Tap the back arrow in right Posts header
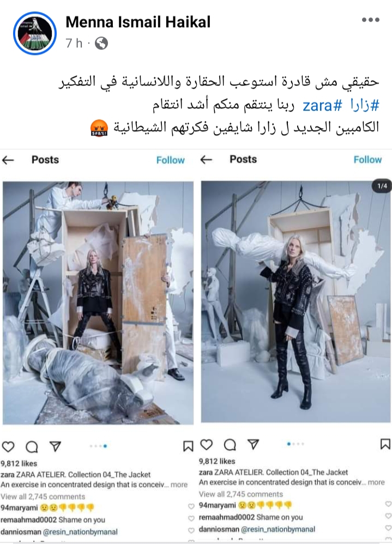392x545 pixels. point(206,160)
